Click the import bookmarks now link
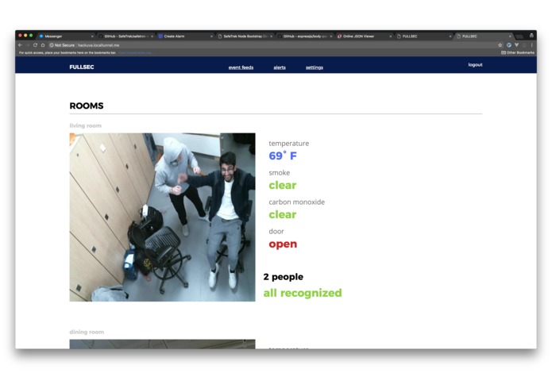The width and height of the screenshot is (552, 392). pos(135,52)
